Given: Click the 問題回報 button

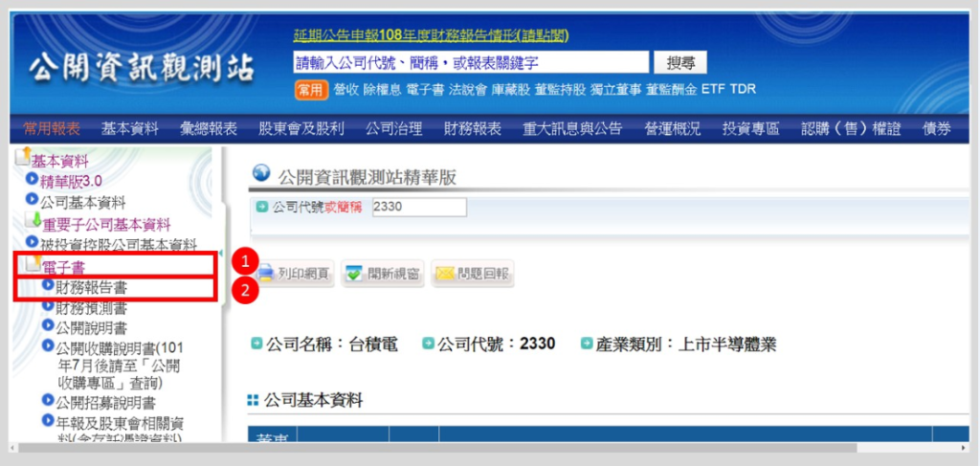Looking at the screenshot, I should (x=473, y=273).
